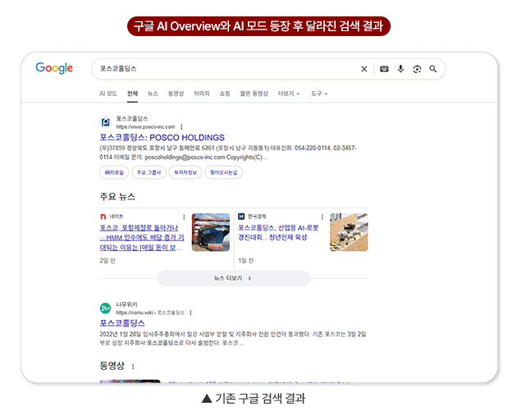The image size is (517, 420).
Task: Open options menu on 네이트 news card
Action: click(x=184, y=217)
